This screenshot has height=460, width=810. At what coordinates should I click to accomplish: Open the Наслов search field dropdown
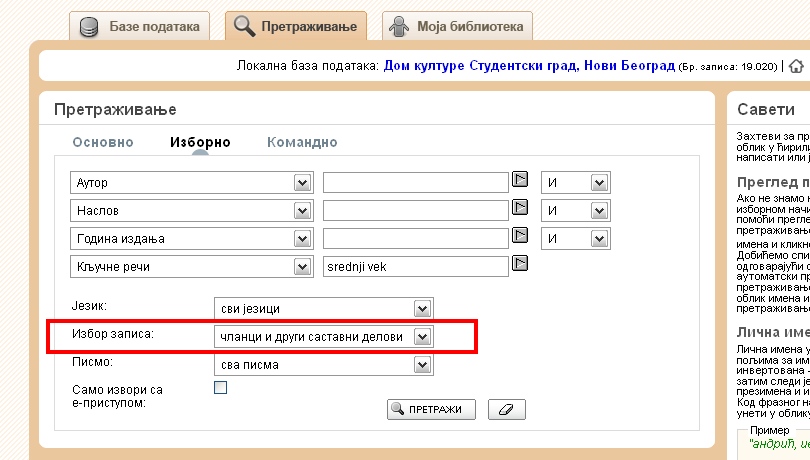coord(192,210)
